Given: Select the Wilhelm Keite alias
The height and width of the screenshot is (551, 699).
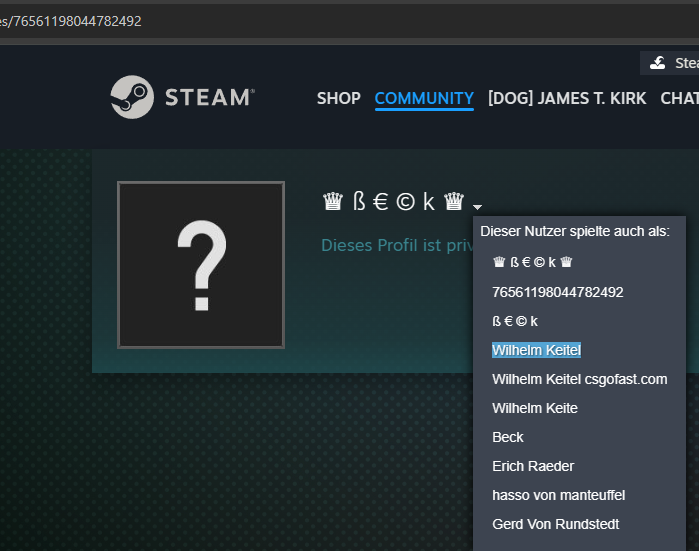Looking at the screenshot, I should click(x=534, y=408).
